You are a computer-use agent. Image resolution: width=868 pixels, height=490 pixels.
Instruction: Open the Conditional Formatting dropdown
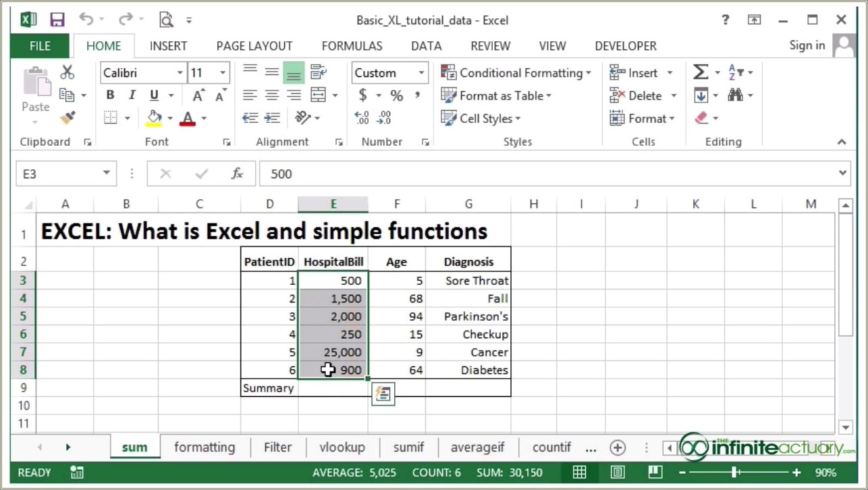pyautogui.click(x=516, y=73)
